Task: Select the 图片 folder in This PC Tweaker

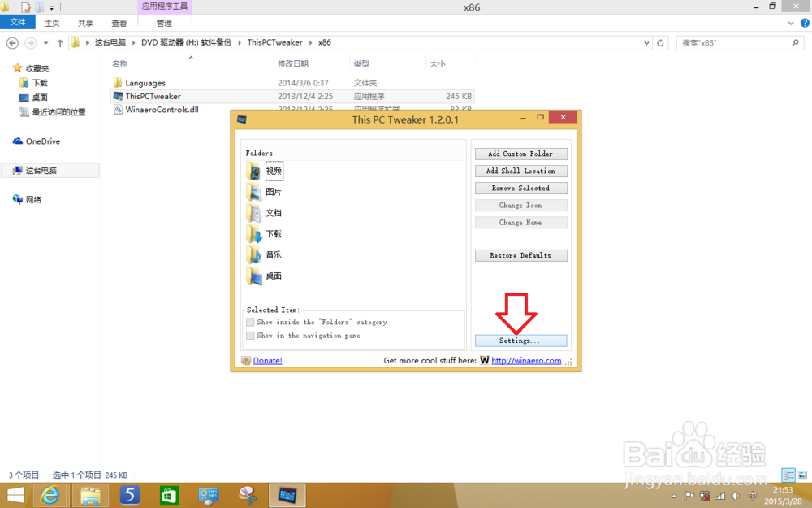Action: click(x=274, y=193)
